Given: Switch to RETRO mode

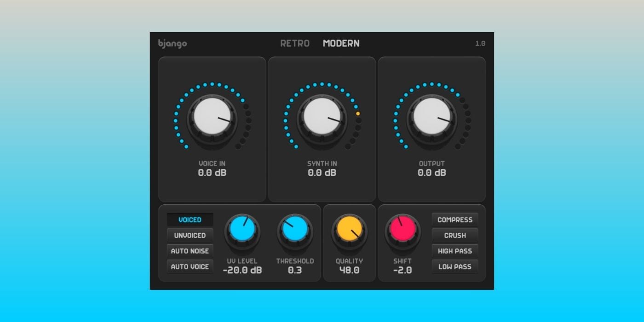Looking at the screenshot, I should pyautogui.click(x=295, y=43).
